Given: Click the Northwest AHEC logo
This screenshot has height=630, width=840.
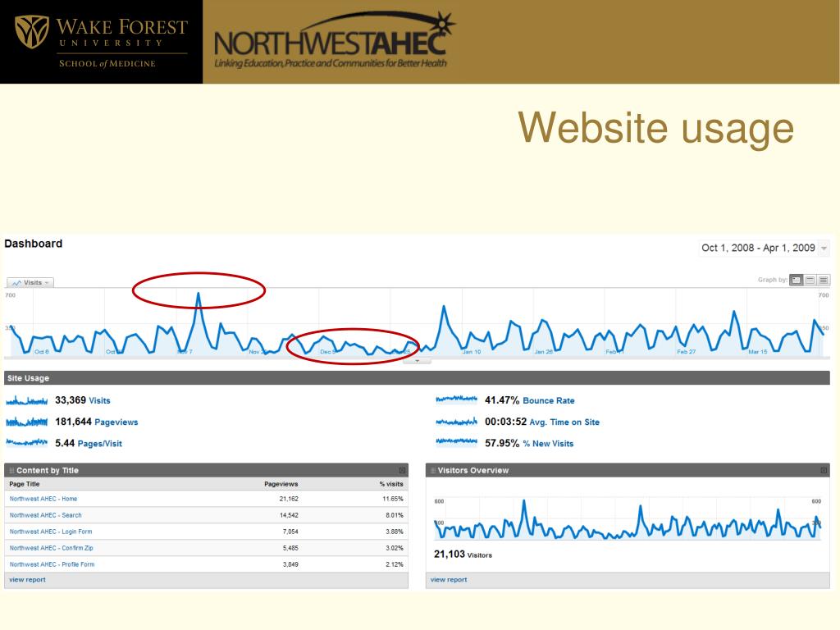Looking at the screenshot, I should tap(335, 41).
